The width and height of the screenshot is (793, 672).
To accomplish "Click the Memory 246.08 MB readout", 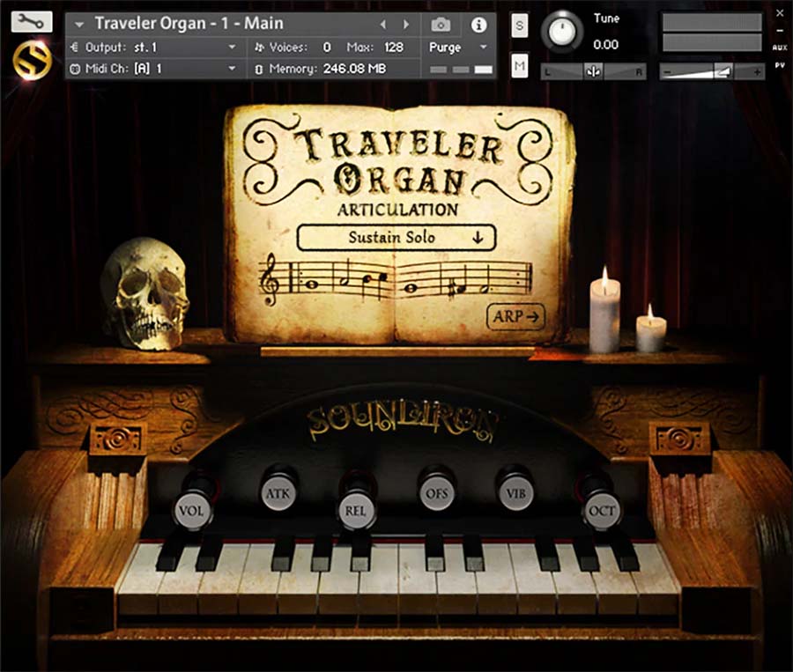I will point(320,69).
